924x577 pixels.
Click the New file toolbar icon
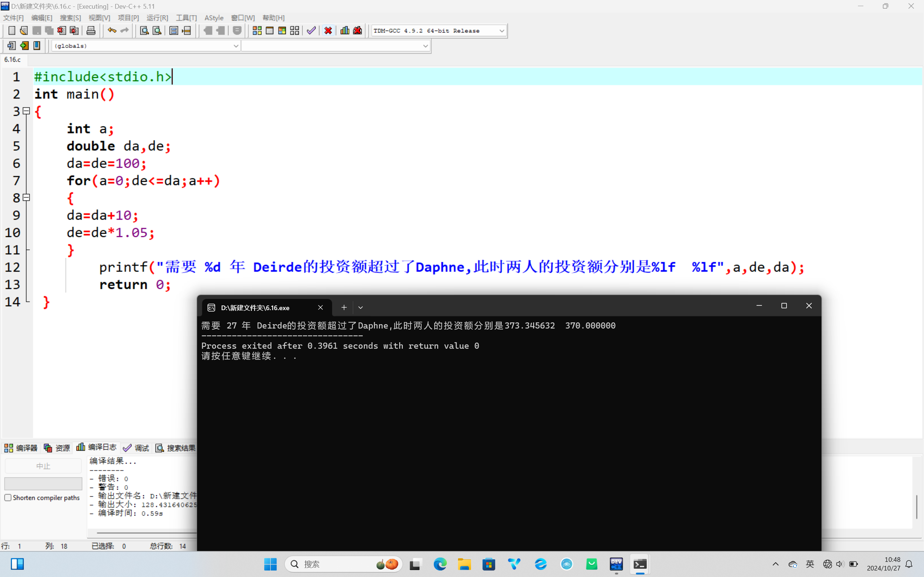pyautogui.click(x=12, y=31)
